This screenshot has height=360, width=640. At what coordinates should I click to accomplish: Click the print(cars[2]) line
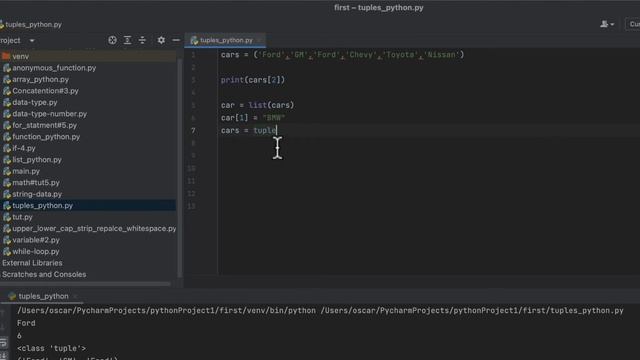(x=253, y=80)
